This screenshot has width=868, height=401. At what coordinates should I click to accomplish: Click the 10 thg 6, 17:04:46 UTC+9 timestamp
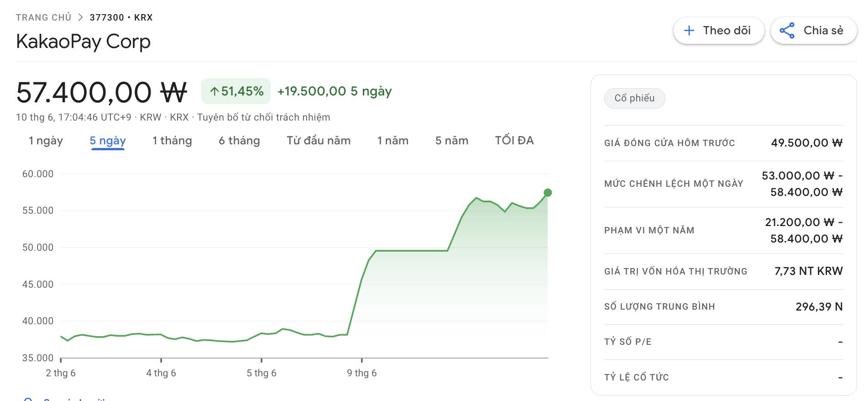pyautogui.click(x=73, y=117)
